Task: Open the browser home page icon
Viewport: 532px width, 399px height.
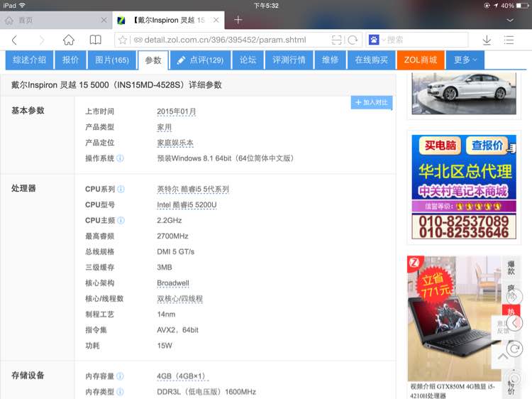Action: click(69, 40)
